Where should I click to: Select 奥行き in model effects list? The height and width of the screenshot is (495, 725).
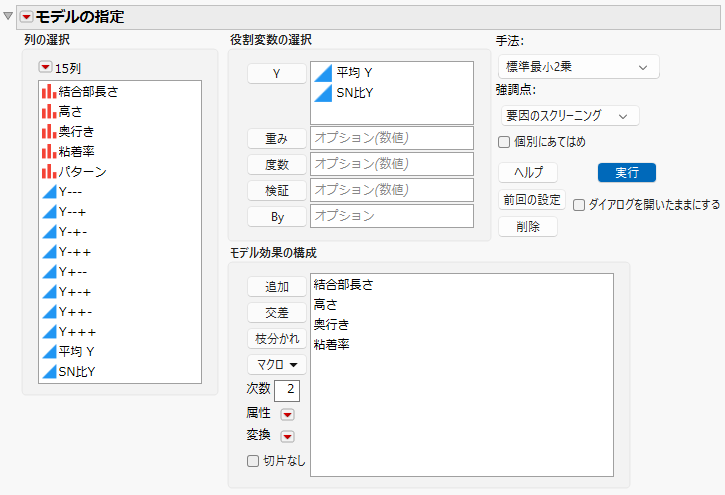(x=331, y=324)
